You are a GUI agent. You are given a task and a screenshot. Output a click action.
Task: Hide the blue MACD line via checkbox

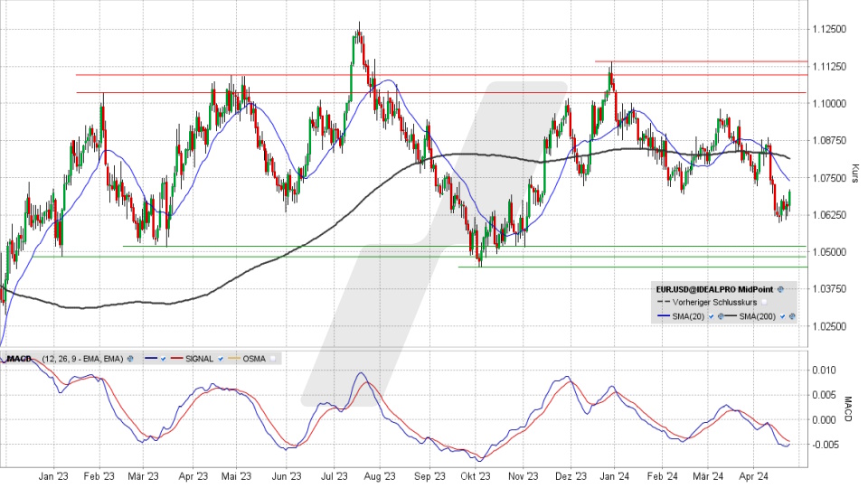(162, 359)
